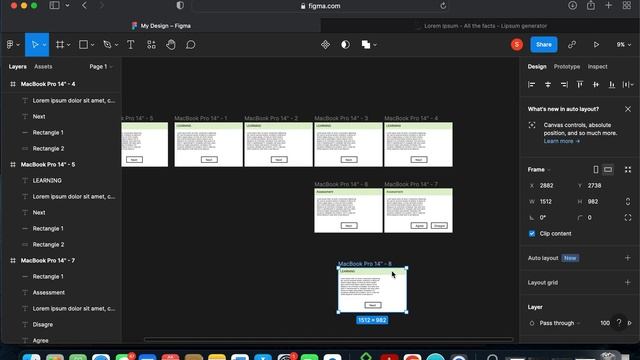
Task: Switch to Lorem ipsum browser tab
Action: pyautogui.click(x=481, y=26)
